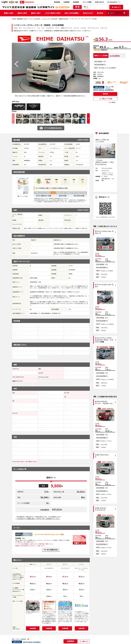Show previous main car photo

point(16,64)
